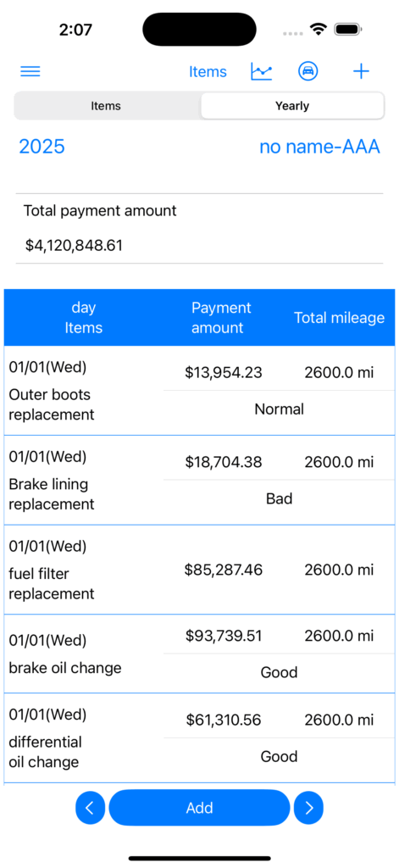Open the Brake lining replacement entry
The width and height of the screenshot is (399, 868).
coord(199,480)
